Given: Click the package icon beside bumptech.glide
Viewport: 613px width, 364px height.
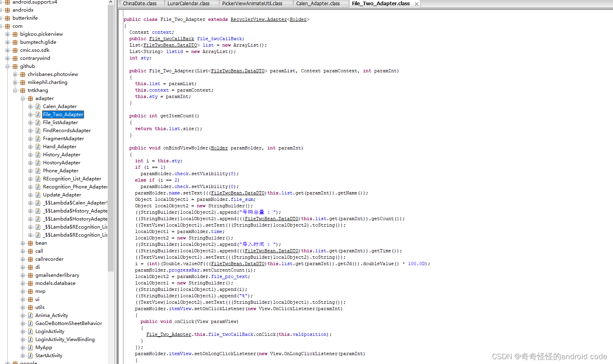Looking at the screenshot, I should 15,42.
